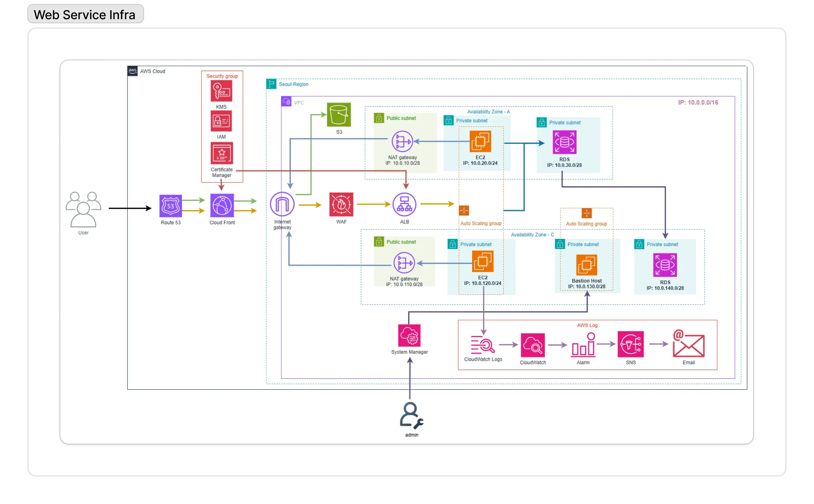The width and height of the screenshot is (814, 504).
Task: Click the 'IP: 10.0.110.0/28' text
Action: [404, 285]
